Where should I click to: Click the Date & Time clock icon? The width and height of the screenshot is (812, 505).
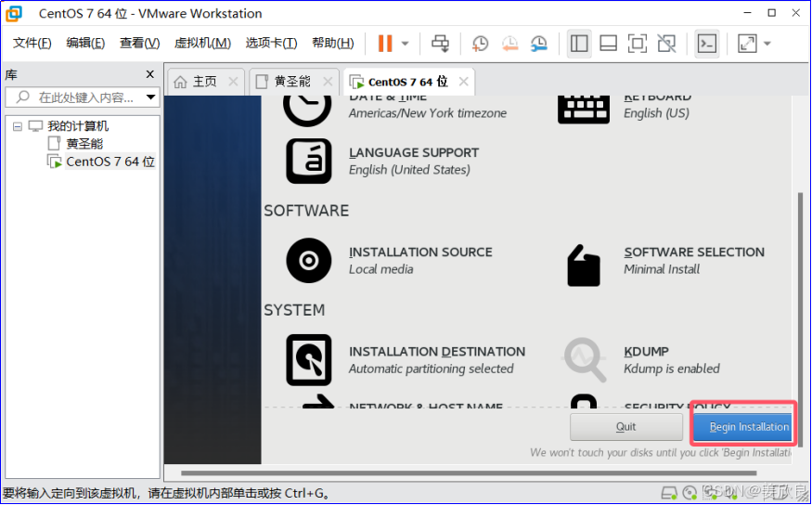(x=307, y=110)
